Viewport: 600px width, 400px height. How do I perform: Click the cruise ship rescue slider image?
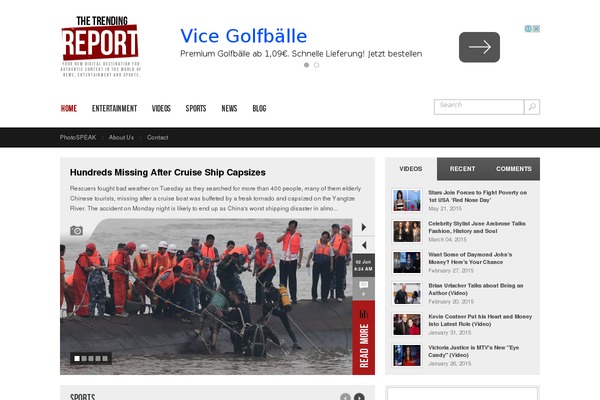click(206, 297)
